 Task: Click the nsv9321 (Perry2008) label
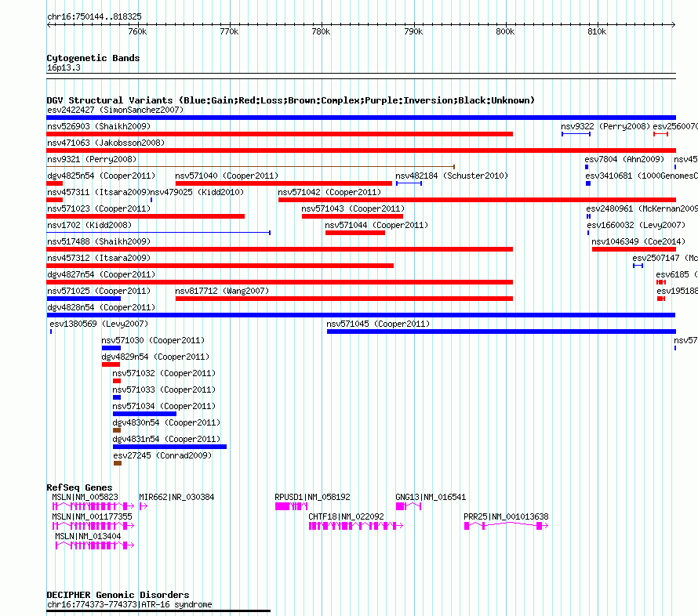pyautogui.click(x=92, y=159)
